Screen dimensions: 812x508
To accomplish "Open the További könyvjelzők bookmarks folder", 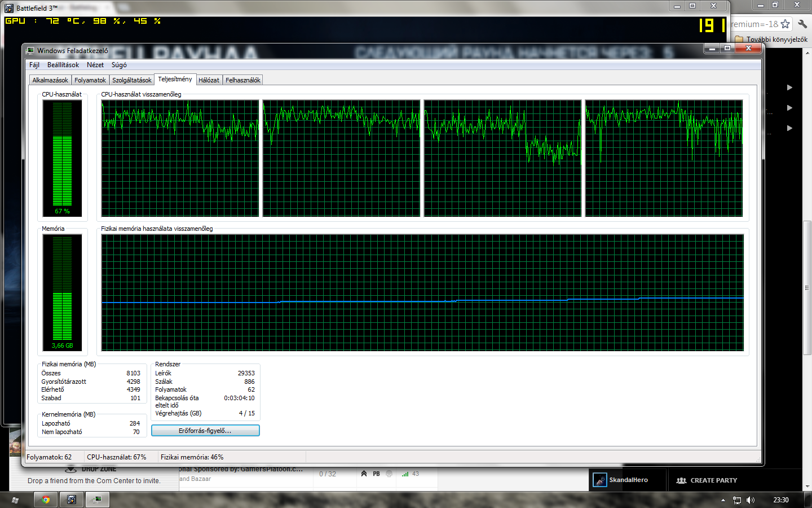I will (x=771, y=40).
